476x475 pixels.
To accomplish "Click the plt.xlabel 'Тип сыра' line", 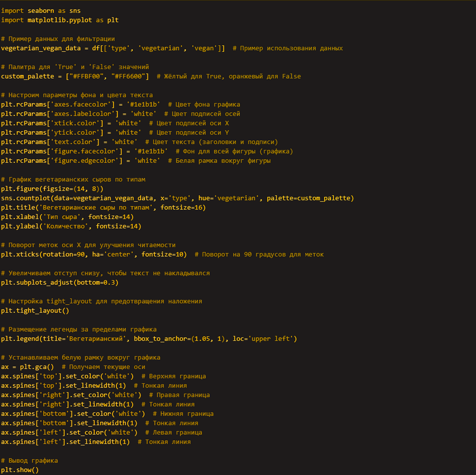I will point(67,217).
